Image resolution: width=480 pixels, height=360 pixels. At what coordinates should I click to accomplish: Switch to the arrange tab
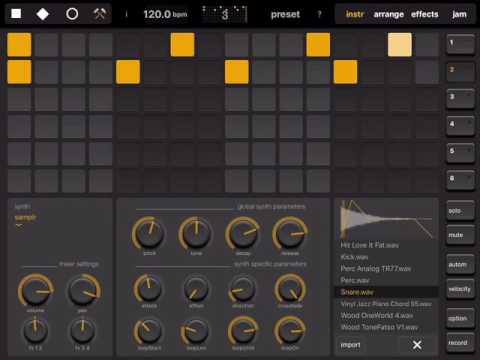click(x=389, y=14)
